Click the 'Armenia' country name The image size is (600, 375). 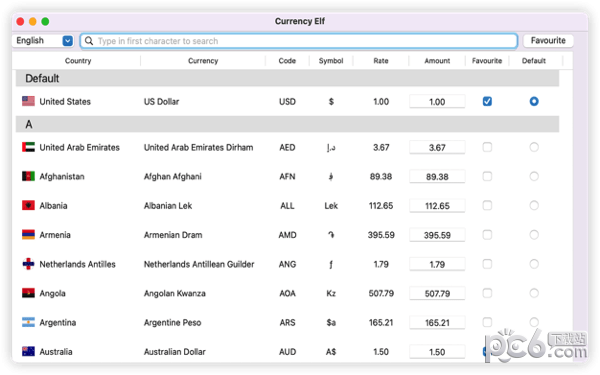(55, 235)
